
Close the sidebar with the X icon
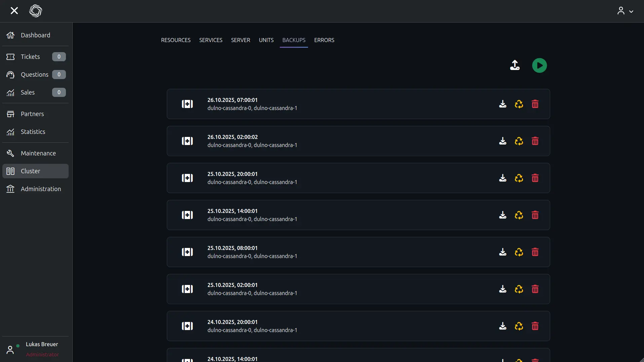(14, 11)
